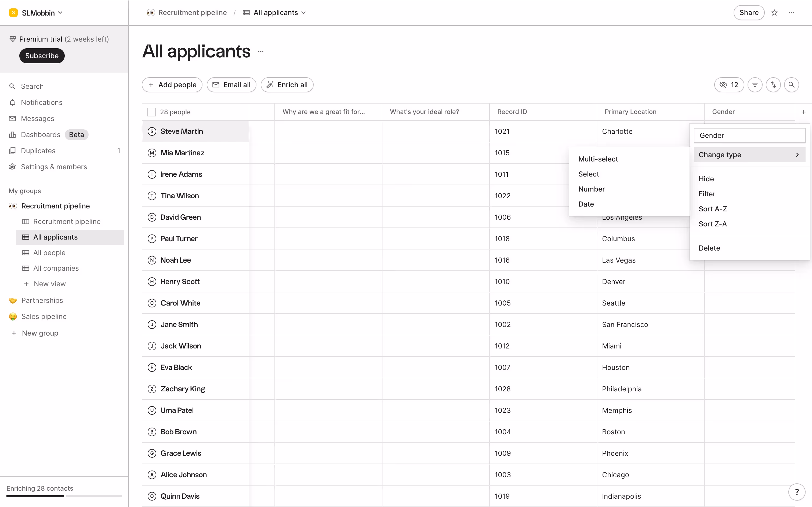This screenshot has height=507, width=812.
Task: Click the plus add column icon
Action: (x=803, y=112)
